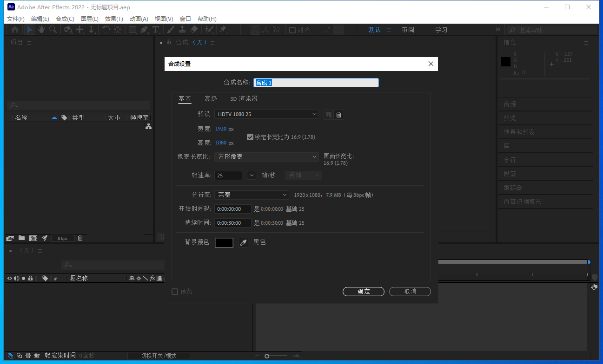Screen dimensions: 603x364
Task: Select the Roto Brush tool
Action: [208, 29]
